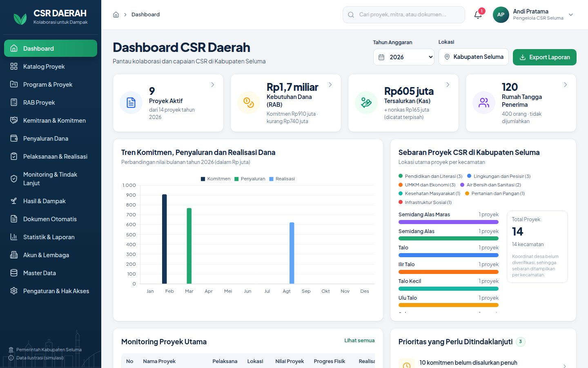Open Penyaluran Dana menu
Screen dimensions: 588x368
click(51, 138)
